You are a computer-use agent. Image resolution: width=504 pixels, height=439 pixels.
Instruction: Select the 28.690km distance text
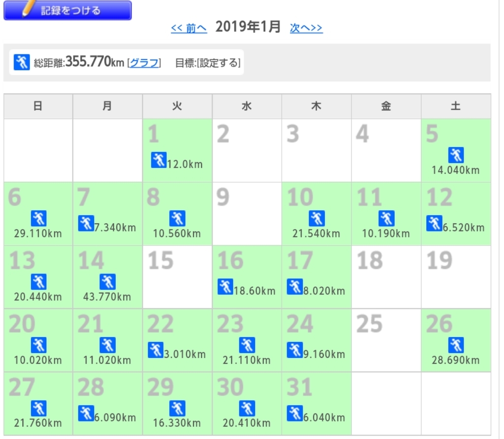(455, 360)
